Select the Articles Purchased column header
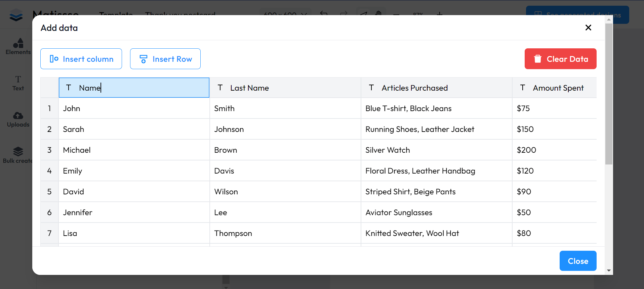The width and height of the screenshot is (644, 289). point(437,88)
